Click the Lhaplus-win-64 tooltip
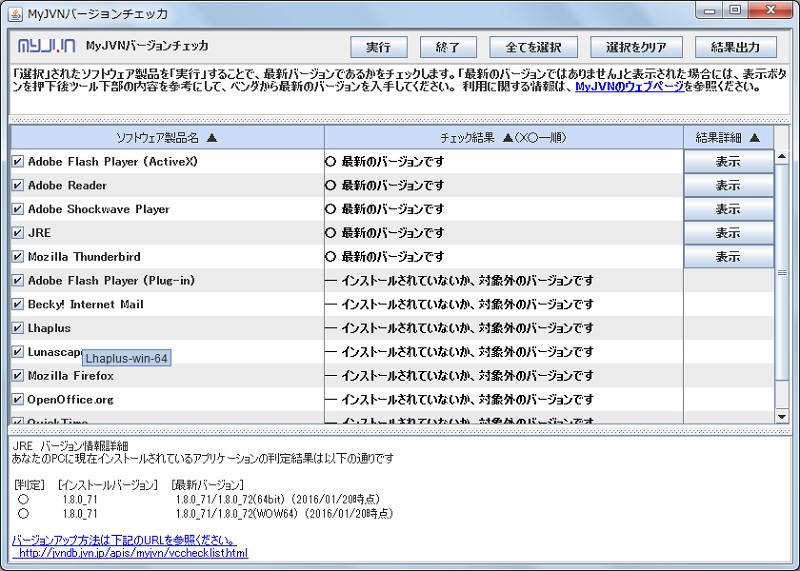The height and width of the screenshot is (571, 800). coord(127,358)
